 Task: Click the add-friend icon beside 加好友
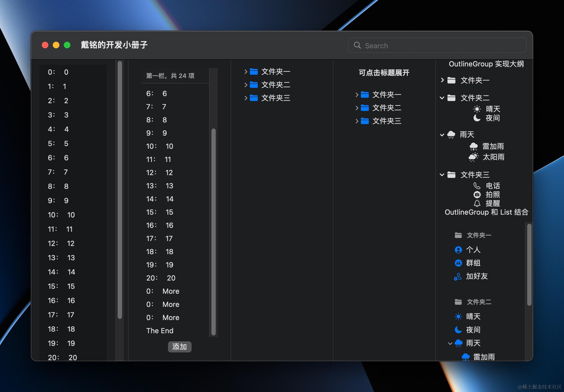click(458, 276)
